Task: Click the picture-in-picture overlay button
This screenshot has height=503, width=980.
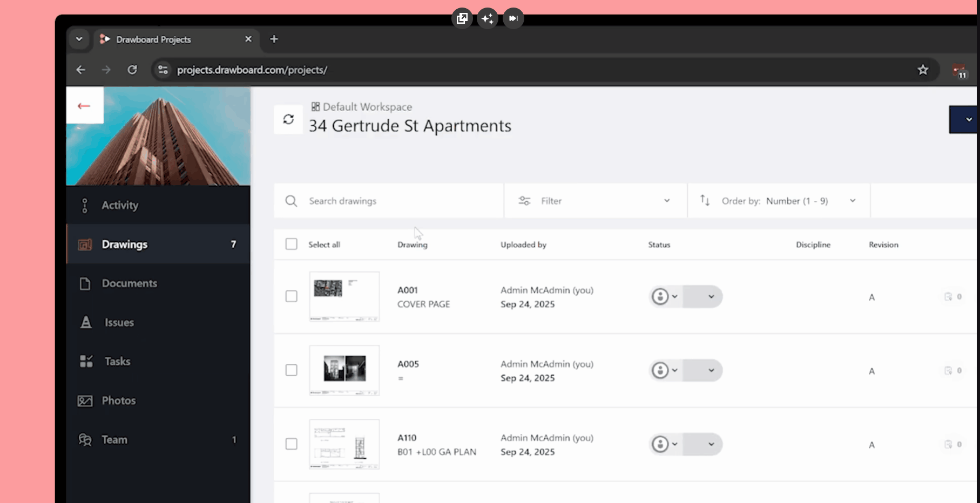Action: (462, 18)
